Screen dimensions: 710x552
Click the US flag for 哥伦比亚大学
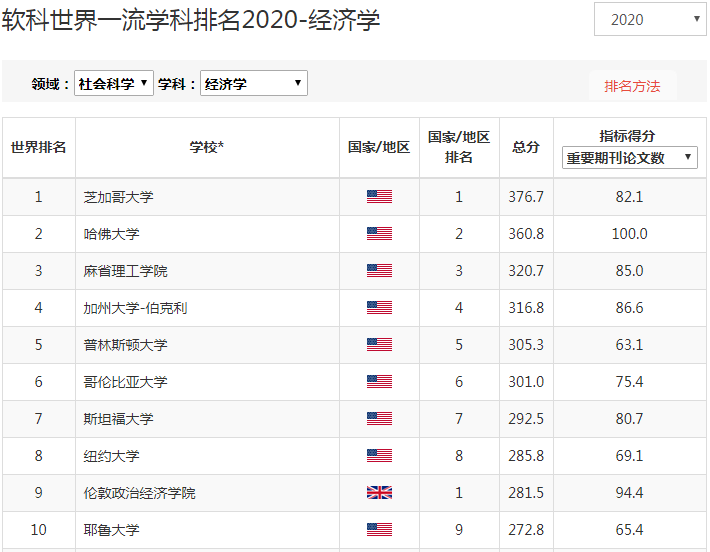point(379,382)
